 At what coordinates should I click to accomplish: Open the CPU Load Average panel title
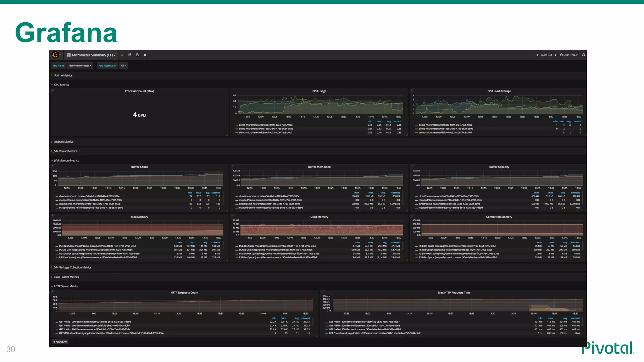[x=499, y=91]
